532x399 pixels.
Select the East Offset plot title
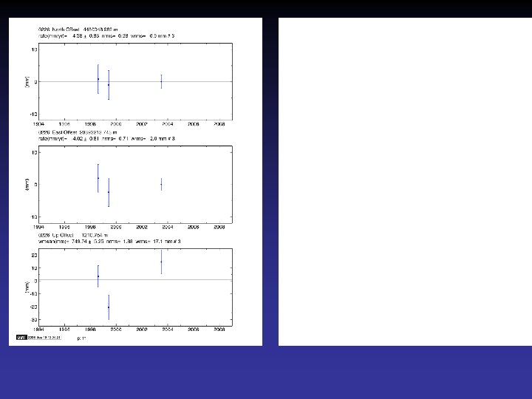point(78,132)
